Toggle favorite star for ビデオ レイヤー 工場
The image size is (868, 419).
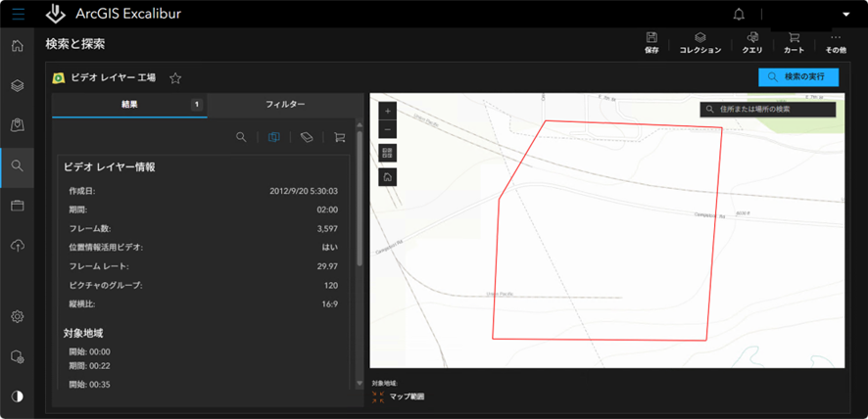click(x=175, y=78)
